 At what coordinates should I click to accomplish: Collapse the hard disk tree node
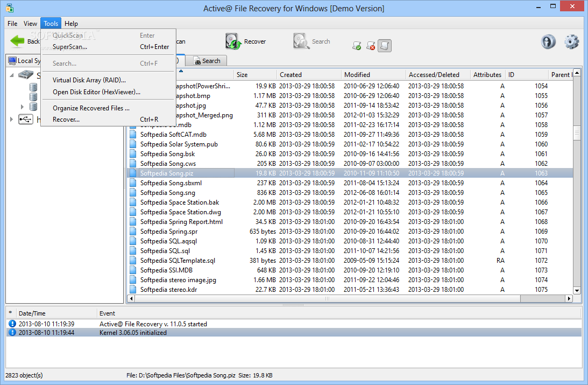click(x=12, y=75)
